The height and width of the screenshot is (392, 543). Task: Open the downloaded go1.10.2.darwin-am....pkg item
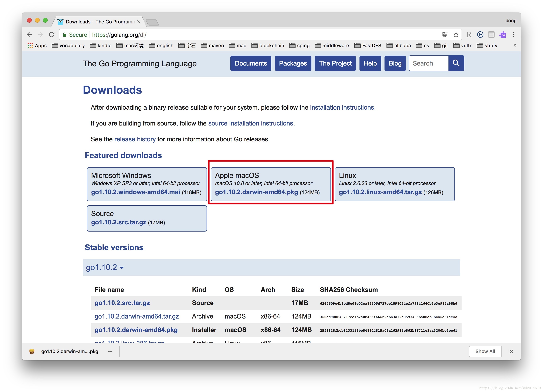pyautogui.click(x=70, y=351)
